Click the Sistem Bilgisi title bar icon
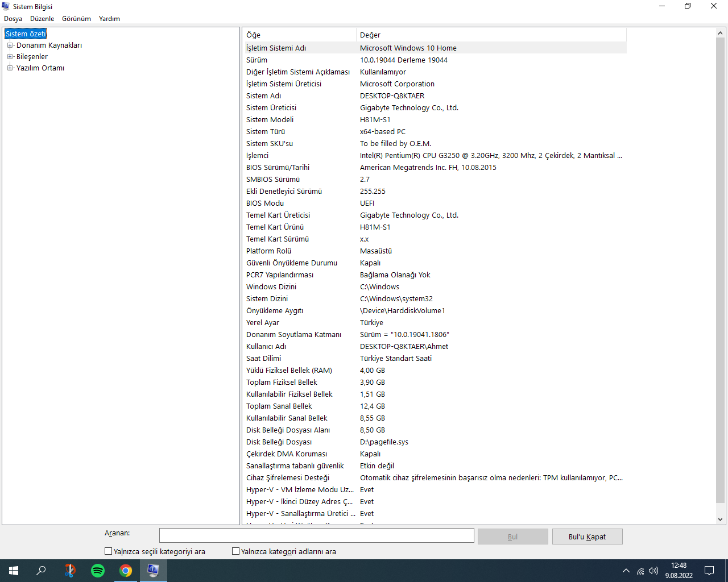The image size is (728, 582). pos(6,6)
